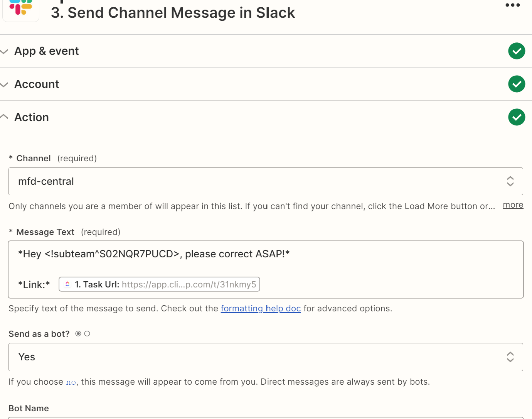Click the Bot Name label

click(29, 408)
